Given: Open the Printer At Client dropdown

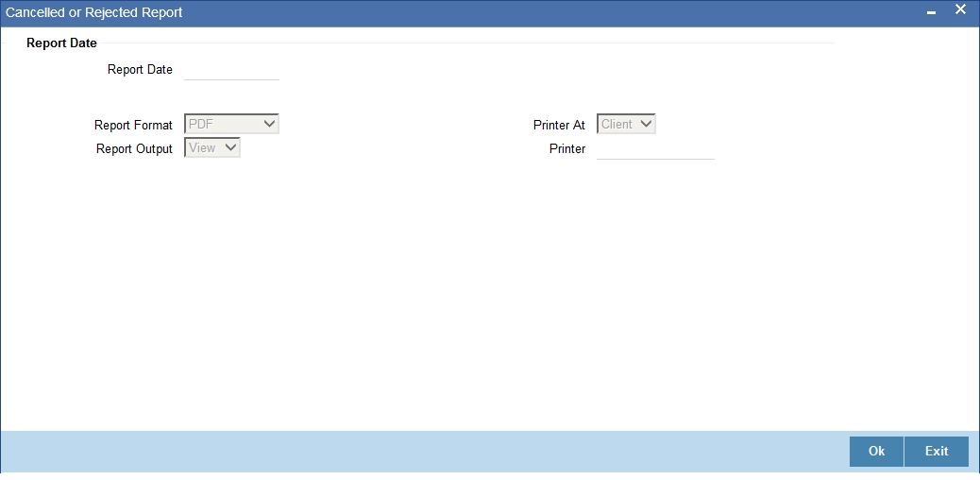Looking at the screenshot, I should [626, 124].
